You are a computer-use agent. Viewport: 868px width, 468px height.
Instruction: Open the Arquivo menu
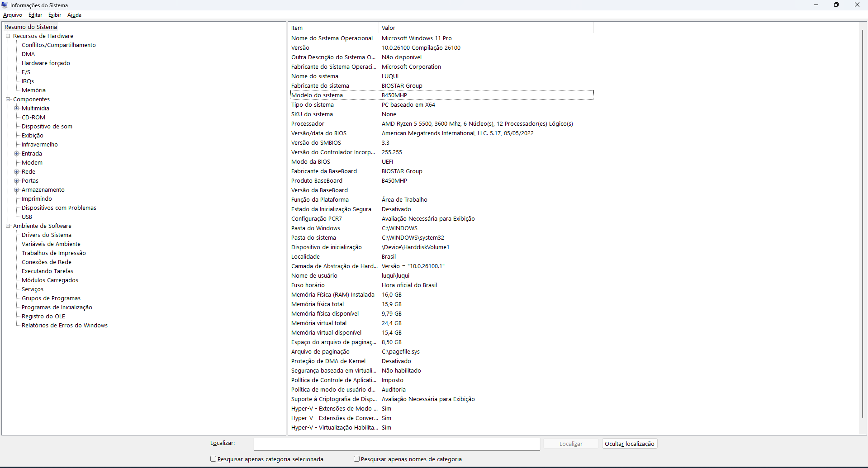tap(13, 15)
